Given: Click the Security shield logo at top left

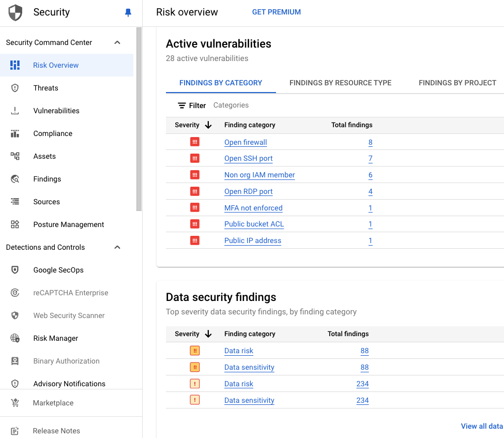Looking at the screenshot, I should click(15, 12).
